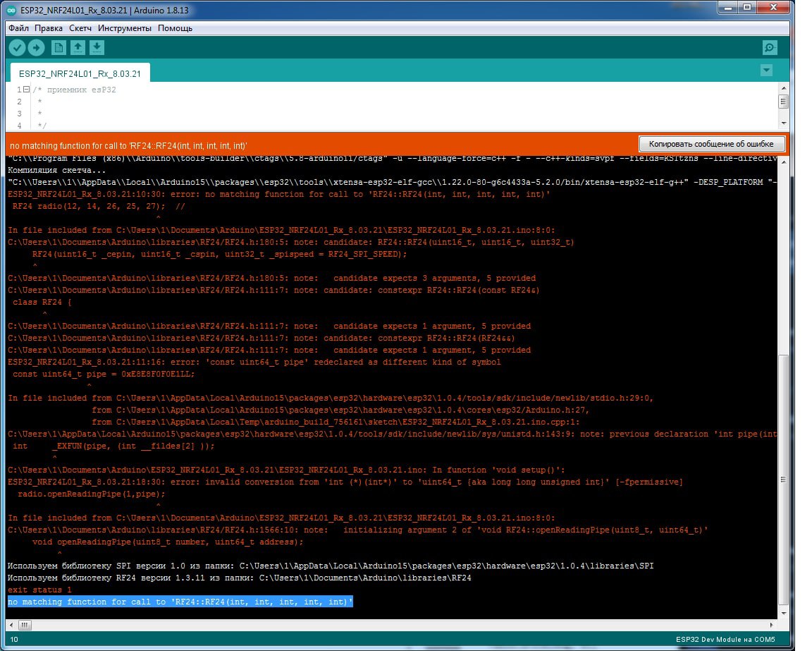
Task: Click the 'RF24(uint16_t _cepin, uint16_t _cspin...' line
Action: (x=220, y=255)
